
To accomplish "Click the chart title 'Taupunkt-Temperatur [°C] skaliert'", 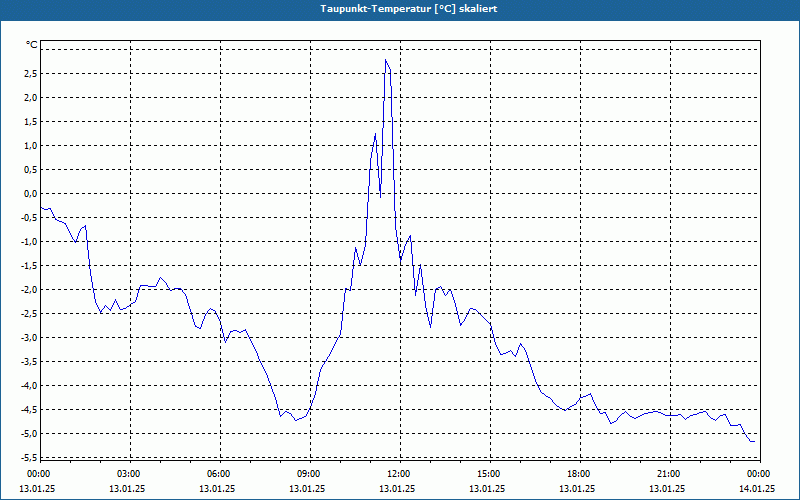I will [409, 9].
